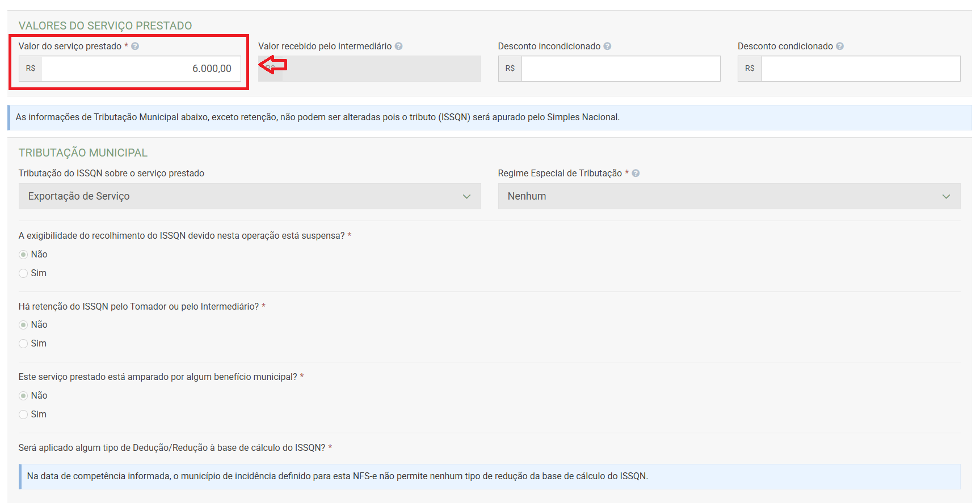Click the Valor recebido pelo intermediário field

pyautogui.click(x=381, y=69)
